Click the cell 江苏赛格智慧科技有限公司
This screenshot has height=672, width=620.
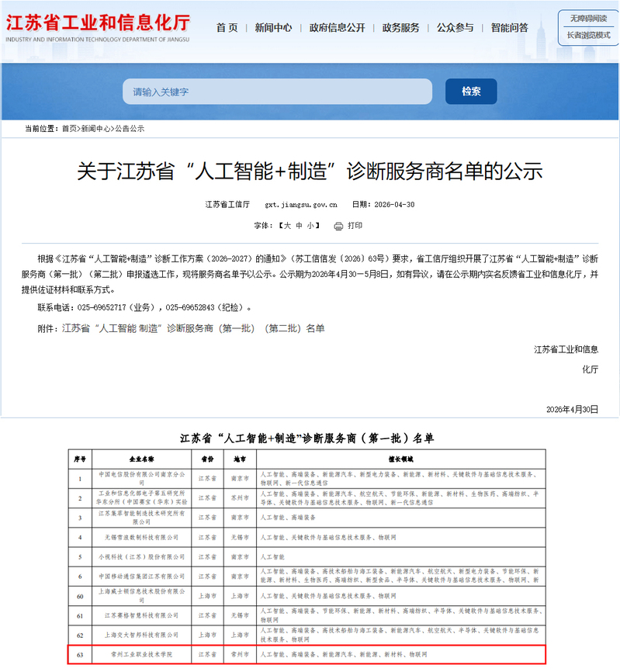click(x=141, y=616)
